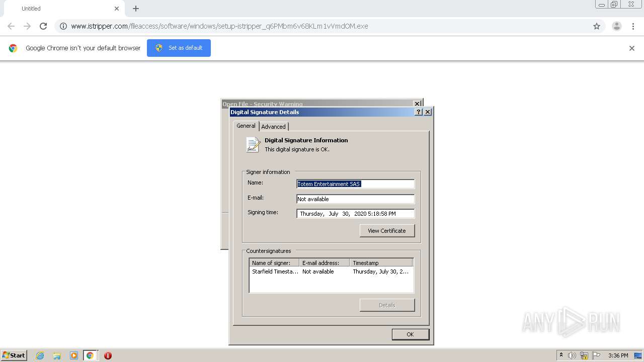Screen dimensions: 644x362
Task: Click the Action Center flag icon
Action: point(596,355)
